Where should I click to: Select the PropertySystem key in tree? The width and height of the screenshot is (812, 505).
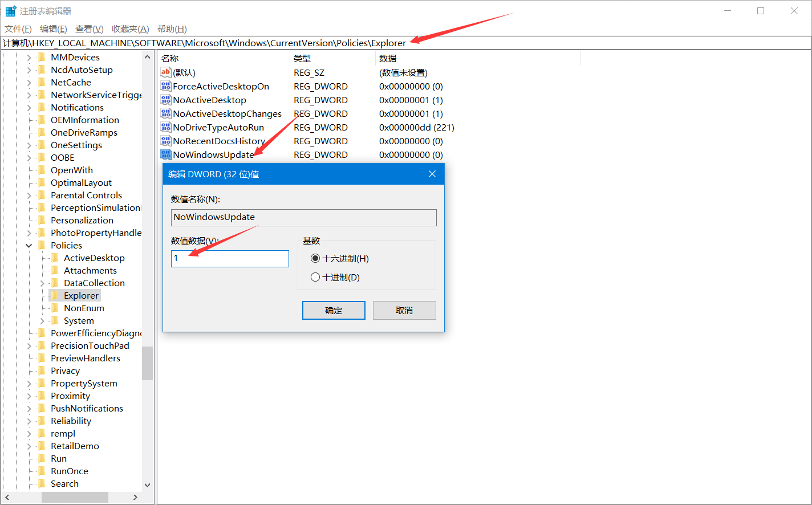pos(84,383)
